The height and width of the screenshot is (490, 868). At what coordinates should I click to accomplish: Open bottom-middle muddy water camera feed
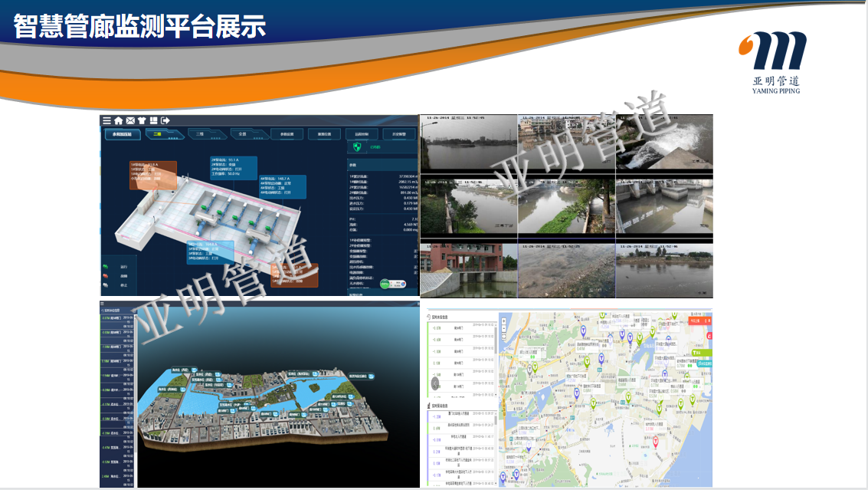coord(566,271)
